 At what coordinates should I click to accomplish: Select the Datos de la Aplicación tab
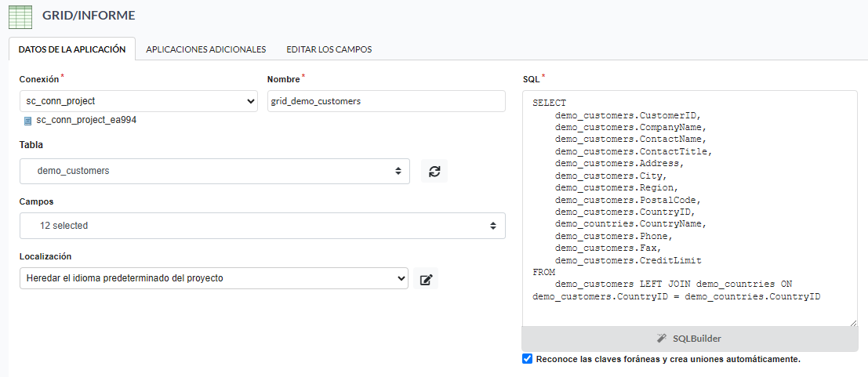(x=72, y=49)
